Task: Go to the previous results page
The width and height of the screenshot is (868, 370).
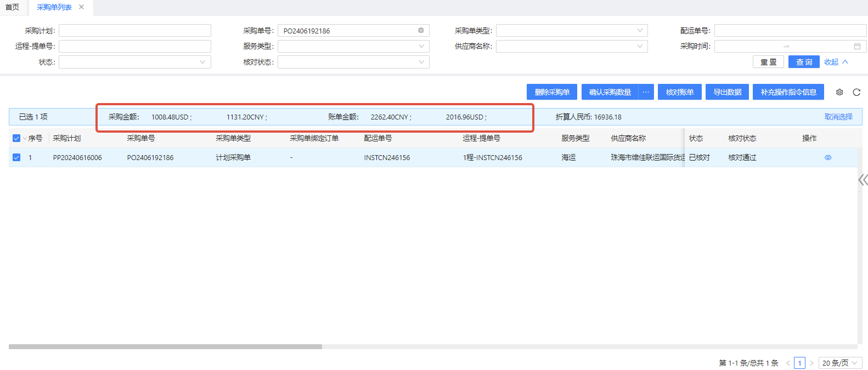Action: [788, 363]
